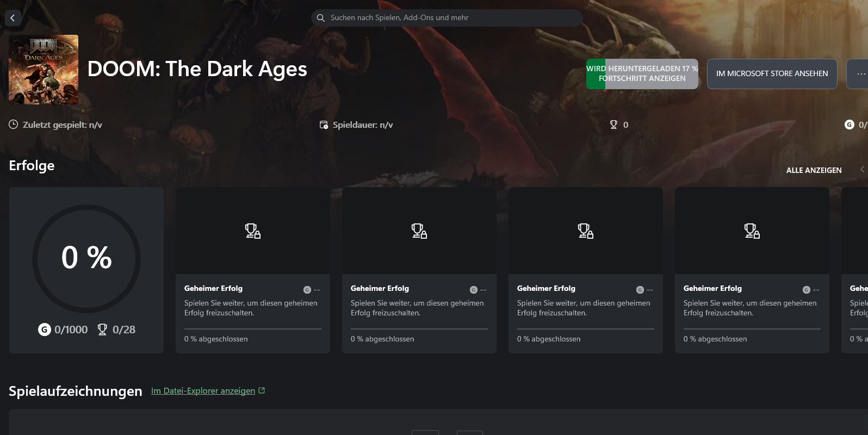The image size is (868, 435).
Task: Click the Gamerscore badge on the third Geheimer Erfolg card
Action: click(640, 290)
